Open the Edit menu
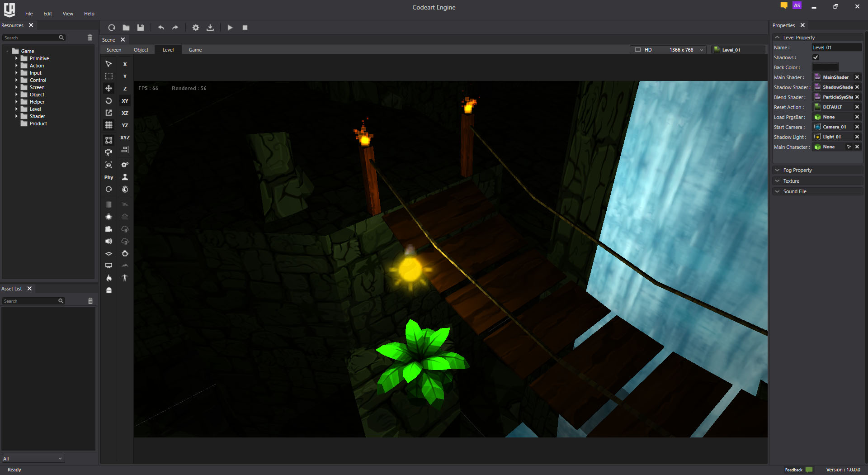The image size is (868, 475). click(47, 14)
